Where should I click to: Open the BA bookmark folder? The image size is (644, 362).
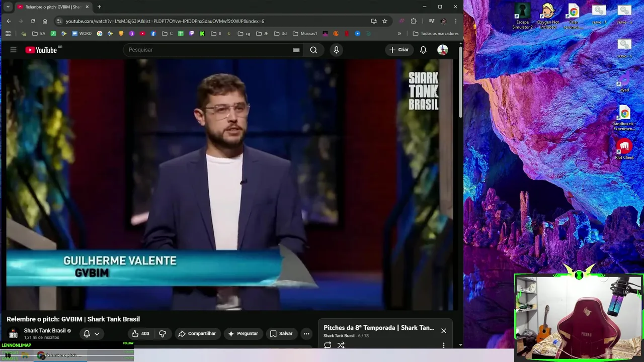[x=39, y=34]
